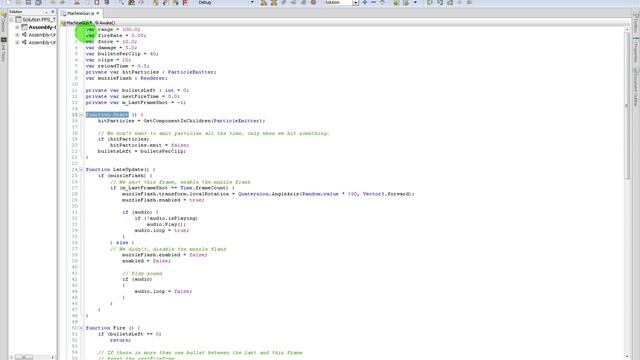Image resolution: width=640 pixels, height=360 pixels.
Task: Click the Quaternion.AngleAxis localRotation line
Action: tap(268, 194)
